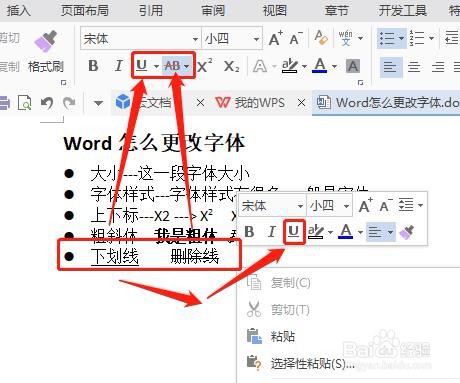Open the phonetic guide dropdown arrow
The width and height of the screenshot is (460, 383).
pos(360,38)
